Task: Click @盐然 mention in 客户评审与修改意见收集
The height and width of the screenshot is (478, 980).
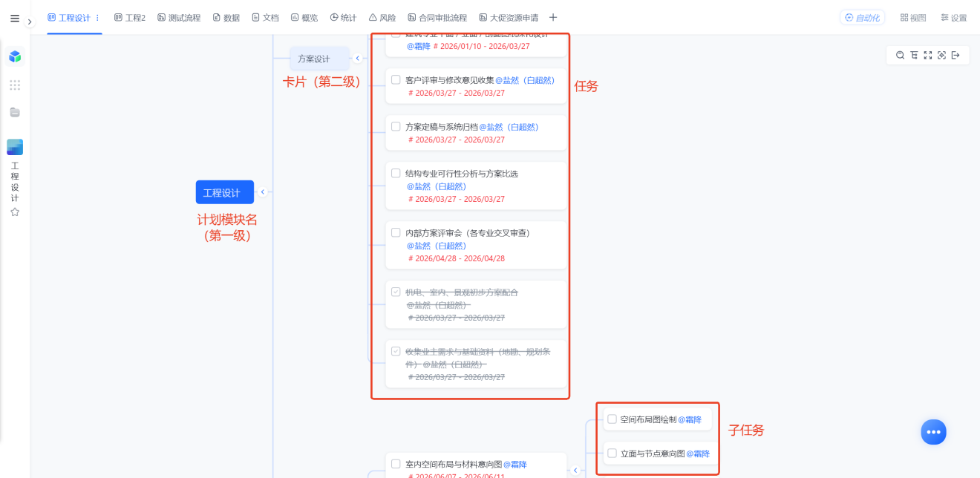Action: (525, 80)
